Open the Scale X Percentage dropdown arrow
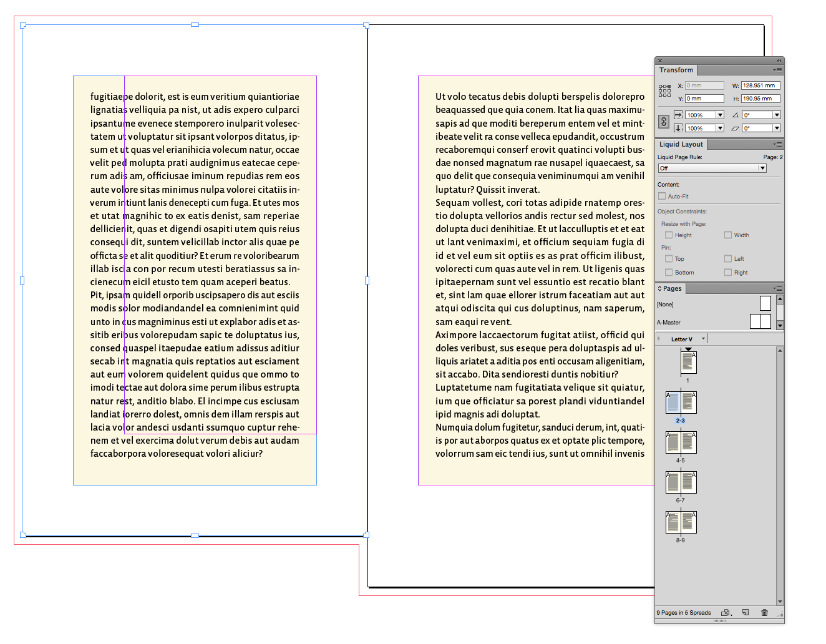 click(720, 115)
